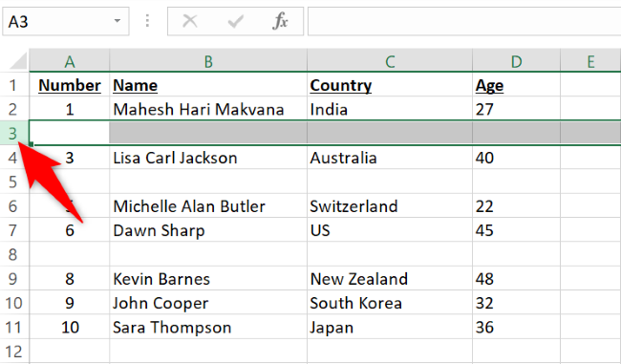Click the cell containing Sara Thompson

[x=208, y=327]
